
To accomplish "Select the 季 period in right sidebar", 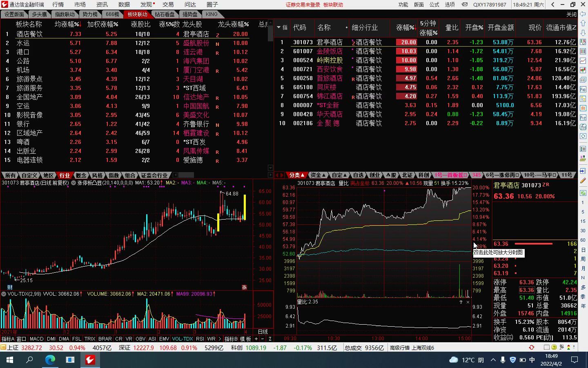I will 583,296.
